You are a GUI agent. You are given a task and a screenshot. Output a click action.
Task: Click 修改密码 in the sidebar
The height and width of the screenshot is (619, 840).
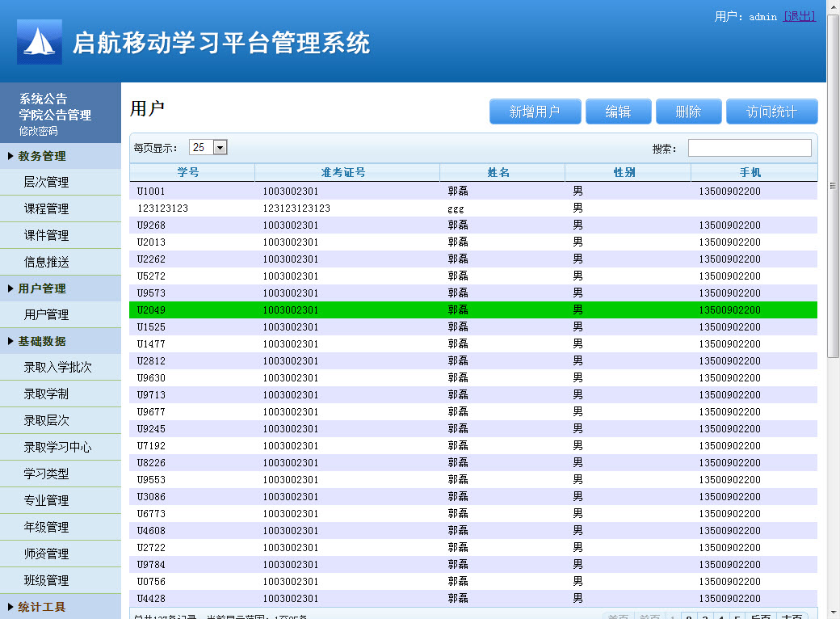pyautogui.click(x=39, y=131)
